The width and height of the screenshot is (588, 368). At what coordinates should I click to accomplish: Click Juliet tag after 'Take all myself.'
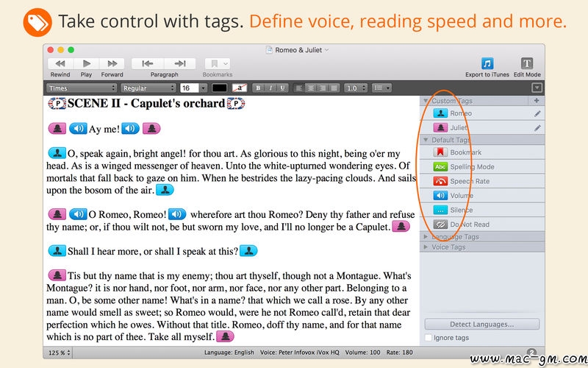[x=226, y=337]
